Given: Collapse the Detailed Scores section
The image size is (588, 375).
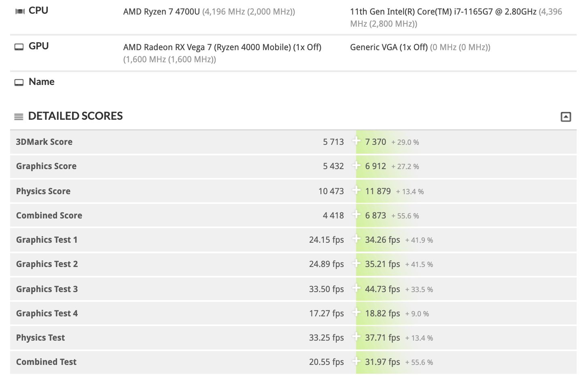Looking at the screenshot, I should pyautogui.click(x=566, y=117).
